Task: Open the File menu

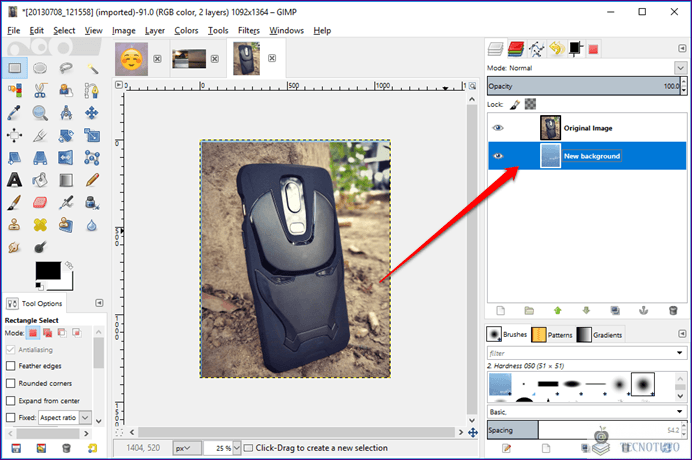Action: (x=14, y=30)
